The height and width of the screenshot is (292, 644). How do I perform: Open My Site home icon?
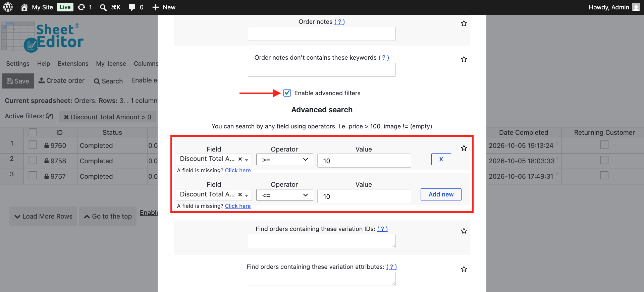click(24, 7)
